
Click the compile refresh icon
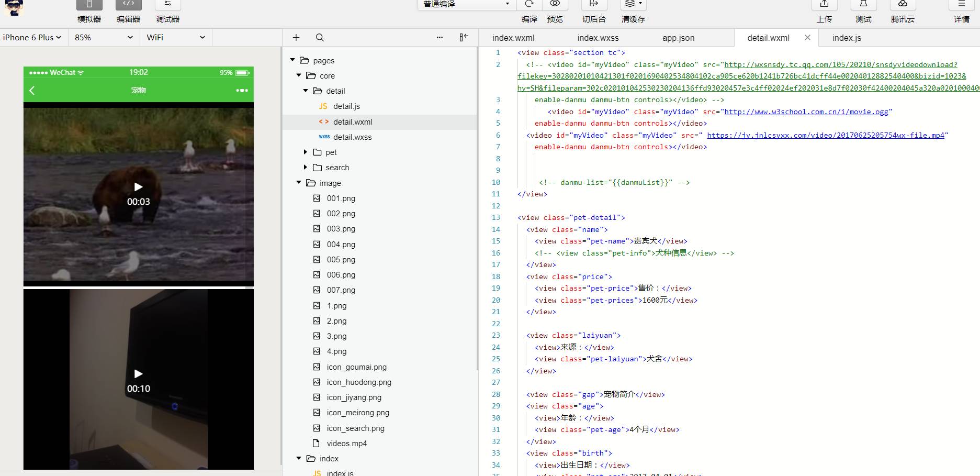click(529, 5)
